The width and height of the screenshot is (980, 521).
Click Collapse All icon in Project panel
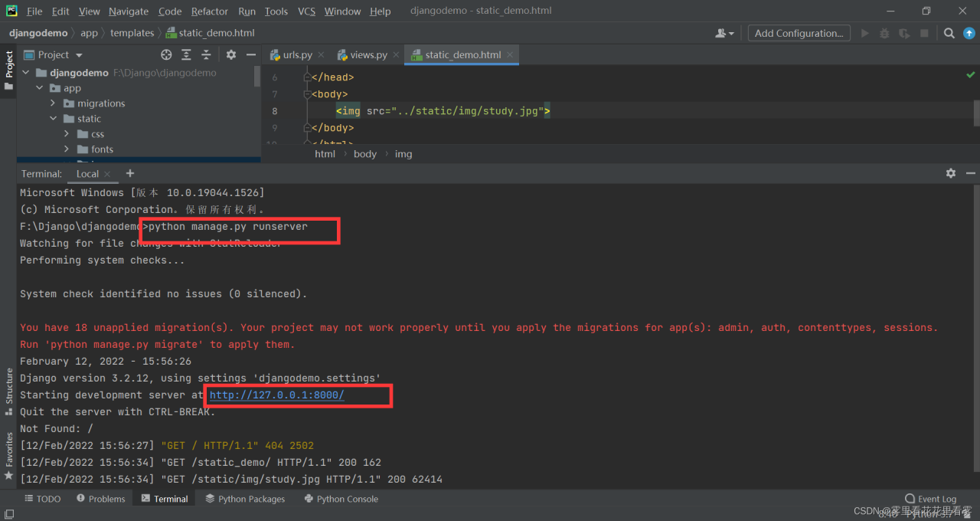coord(206,54)
